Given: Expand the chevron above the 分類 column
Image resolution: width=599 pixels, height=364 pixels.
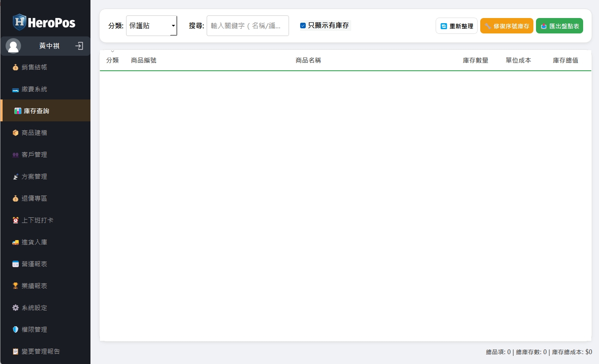Looking at the screenshot, I should (113, 51).
